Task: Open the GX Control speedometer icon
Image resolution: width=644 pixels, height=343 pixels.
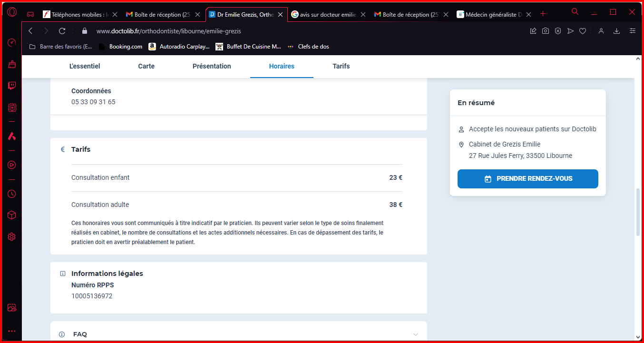Action: pyautogui.click(x=12, y=42)
